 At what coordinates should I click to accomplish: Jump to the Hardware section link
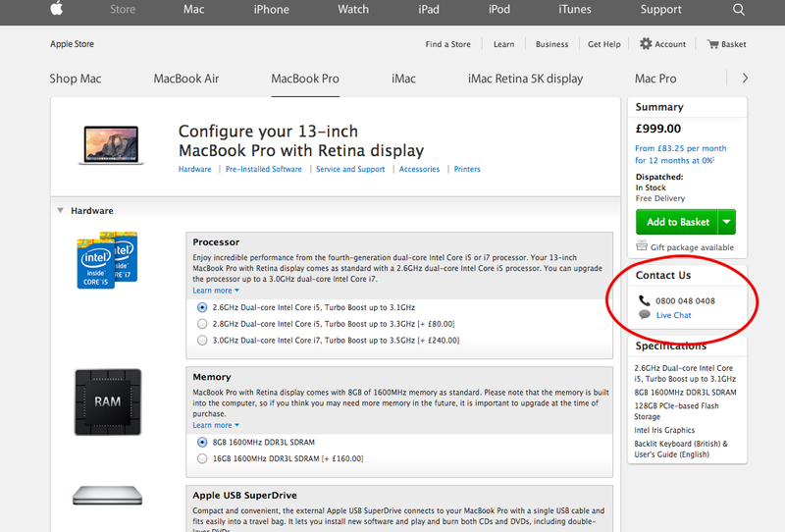(x=194, y=169)
